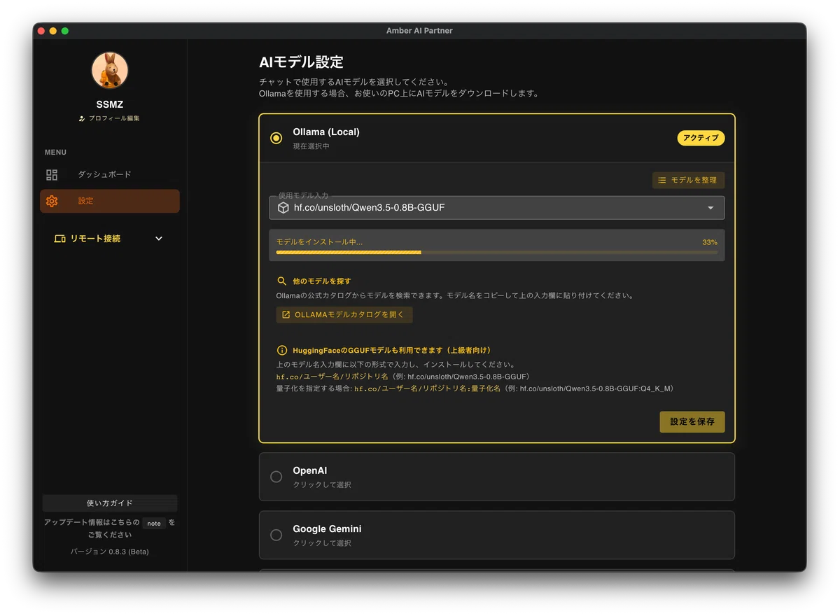
Task: Click the cube icon in model field
Action: [283, 208]
